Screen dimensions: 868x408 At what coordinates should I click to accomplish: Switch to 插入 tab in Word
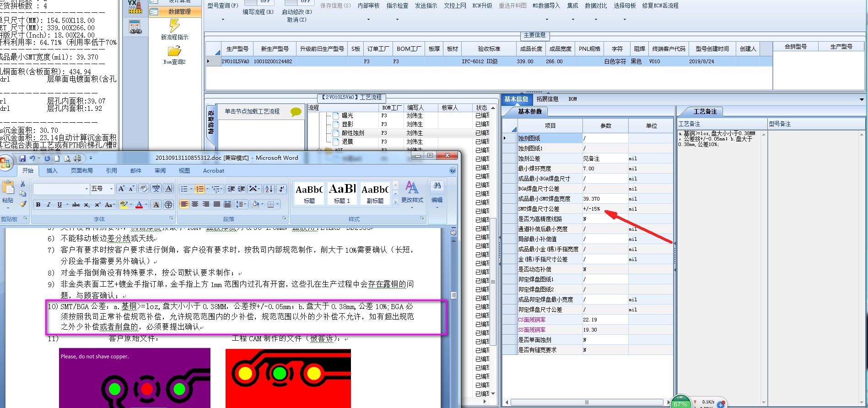pyautogui.click(x=52, y=171)
